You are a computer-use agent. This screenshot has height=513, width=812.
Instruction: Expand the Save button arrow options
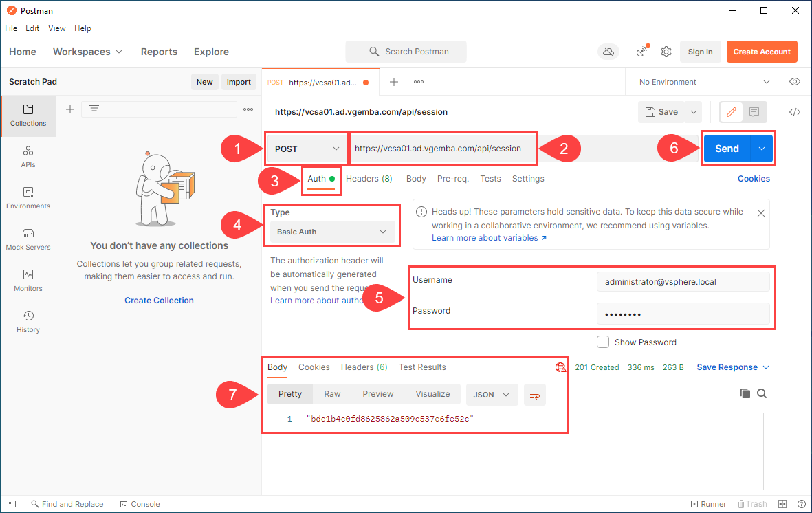point(694,112)
